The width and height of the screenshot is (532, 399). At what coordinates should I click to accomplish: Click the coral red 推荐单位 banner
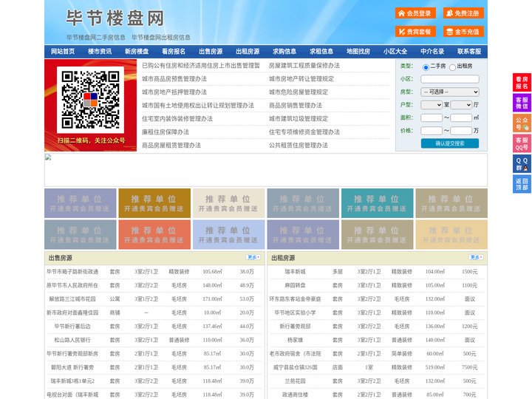(154, 234)
